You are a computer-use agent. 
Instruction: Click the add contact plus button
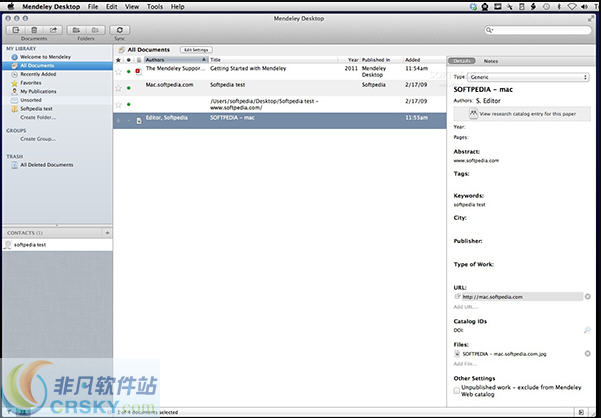click(x=107, y=233)
